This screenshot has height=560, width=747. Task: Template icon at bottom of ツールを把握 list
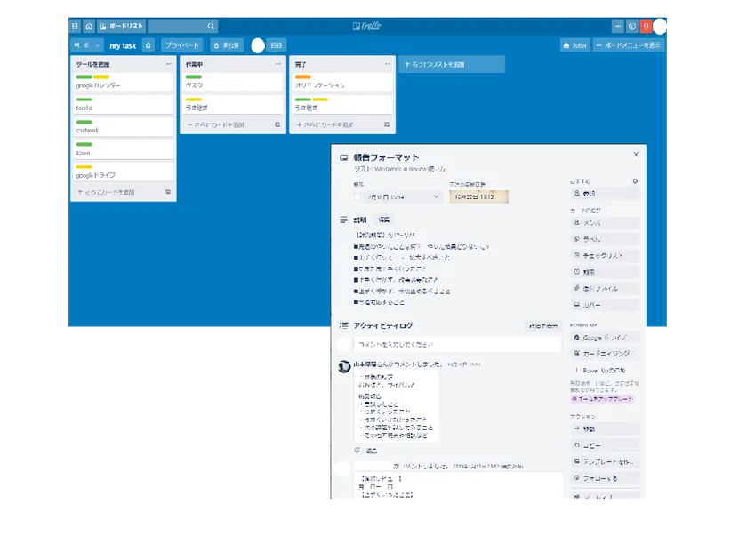168,192
